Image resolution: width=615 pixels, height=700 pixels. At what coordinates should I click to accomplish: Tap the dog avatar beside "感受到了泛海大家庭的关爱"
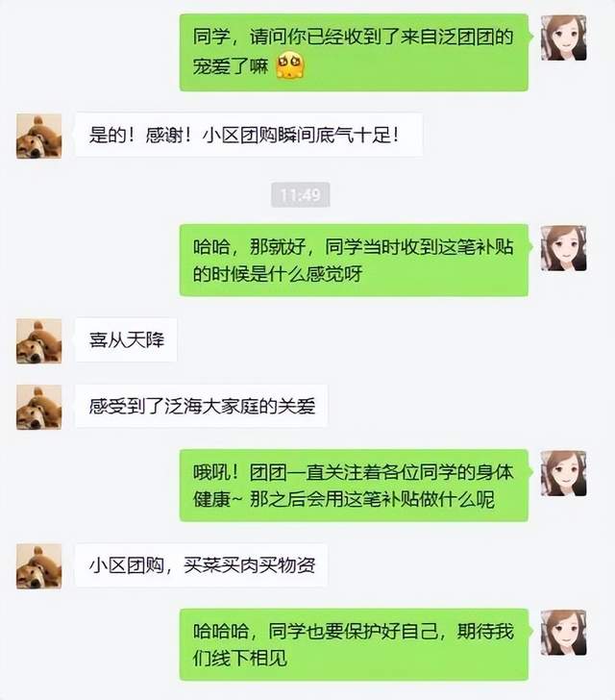(38, 407)
